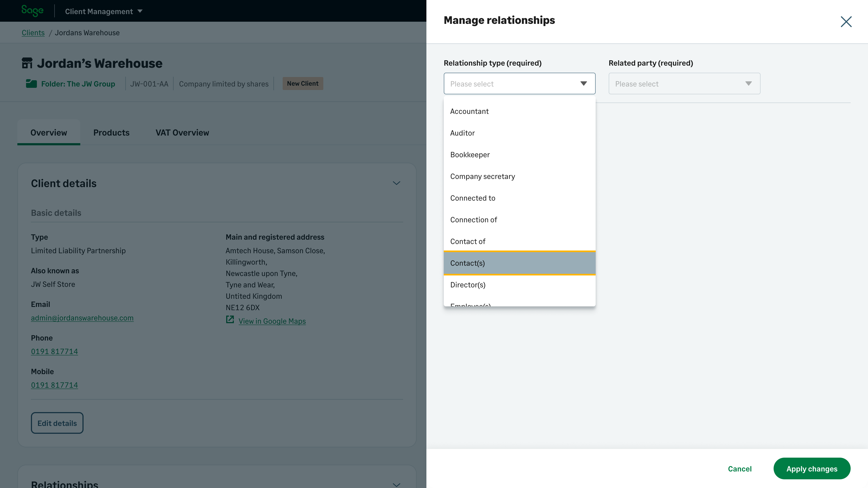Open the Related party dropdown
868x488 pixels.
pyautogui.click(x=684, y=84)
